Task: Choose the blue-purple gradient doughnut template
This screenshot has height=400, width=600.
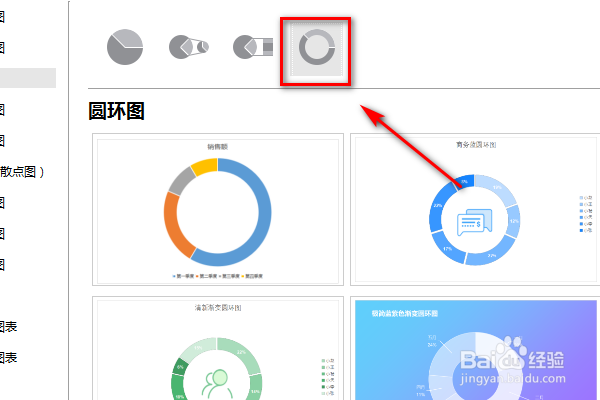Action: pos(476,350)
